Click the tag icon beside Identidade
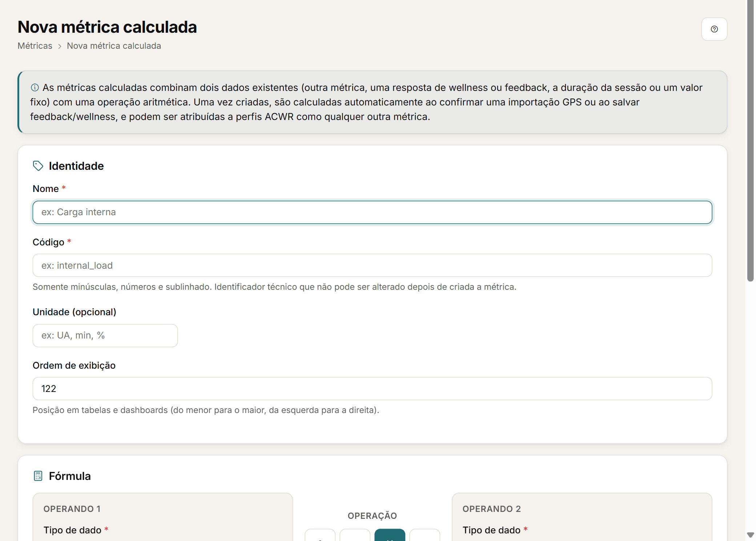 tap(38, 166)
